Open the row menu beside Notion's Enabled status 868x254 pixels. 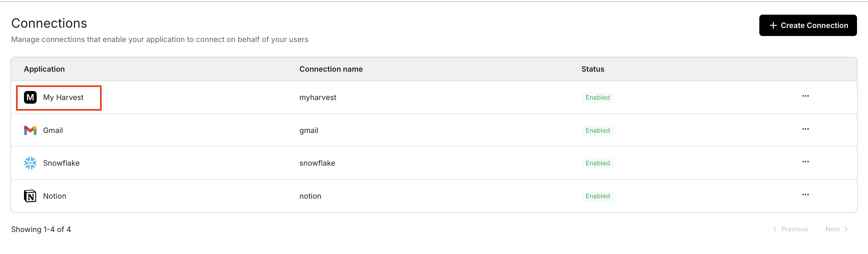806,194
